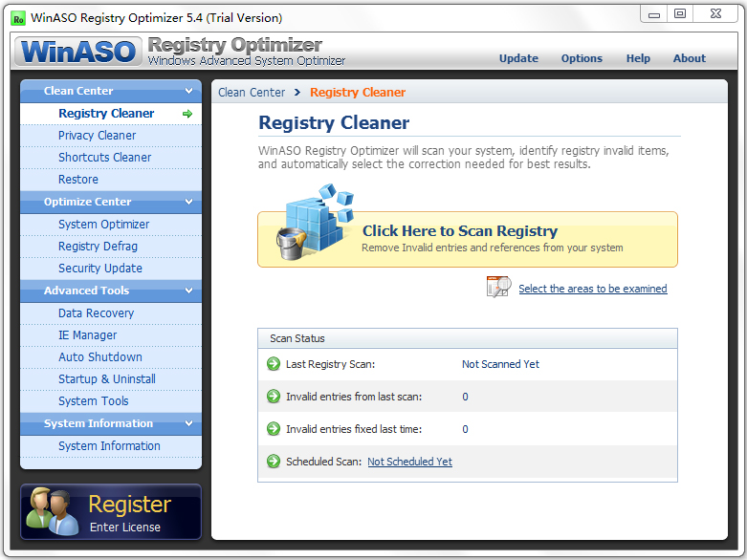Viewport: 747px width, 560px height.
Task: Open the Help menu
Action: (x=638, y=58)
